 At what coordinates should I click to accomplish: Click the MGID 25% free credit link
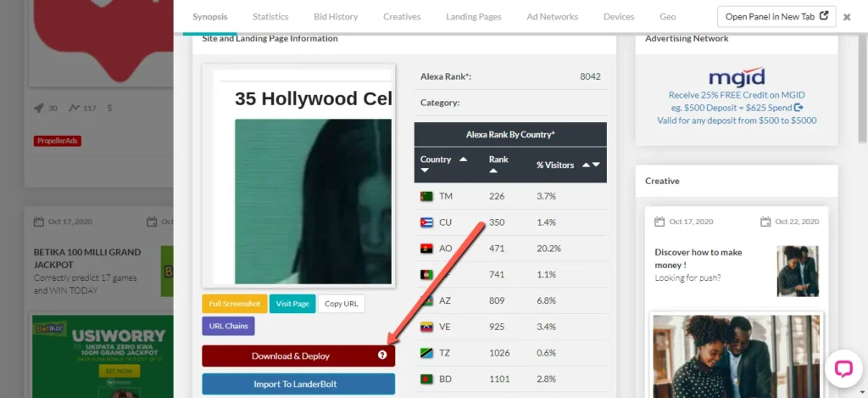pyautogui.click(x=736, y=108)
